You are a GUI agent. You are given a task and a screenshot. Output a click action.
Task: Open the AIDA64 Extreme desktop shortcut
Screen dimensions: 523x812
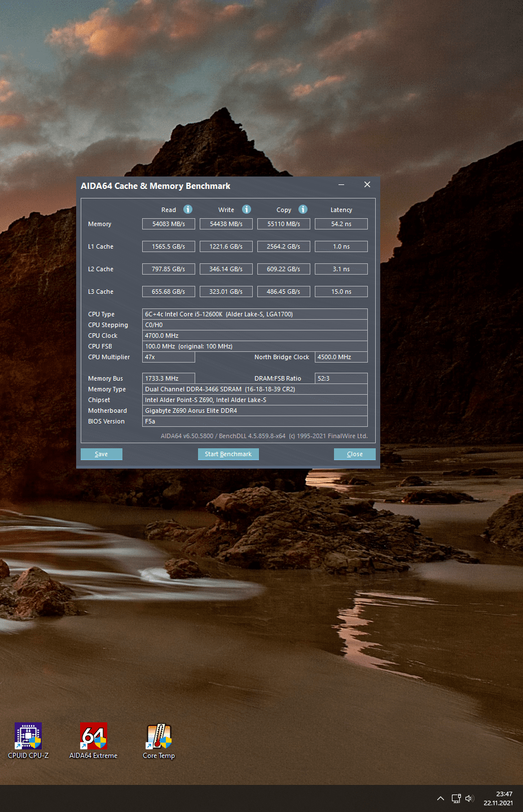94,741
